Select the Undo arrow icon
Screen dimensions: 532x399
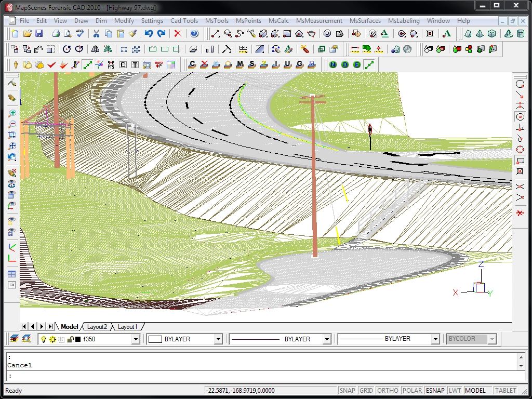click(x=149, y=33)
